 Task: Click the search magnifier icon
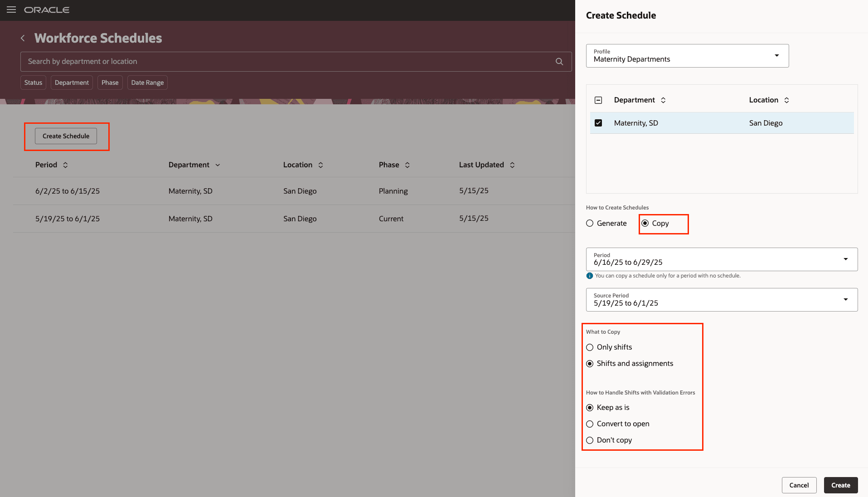[559, 62]
